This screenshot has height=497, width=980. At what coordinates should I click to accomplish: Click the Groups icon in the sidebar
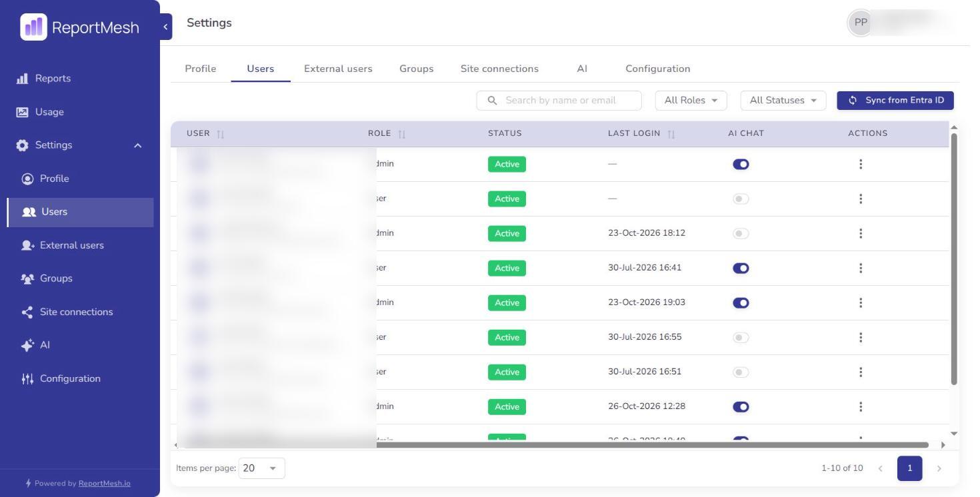coord(27,278)
